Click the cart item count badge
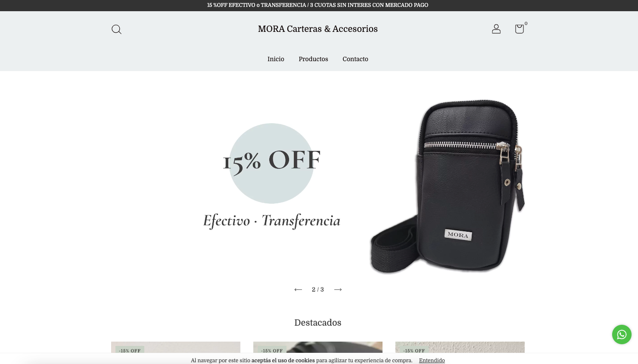Screen dimensions: 638x364 [x=526, y=23]
